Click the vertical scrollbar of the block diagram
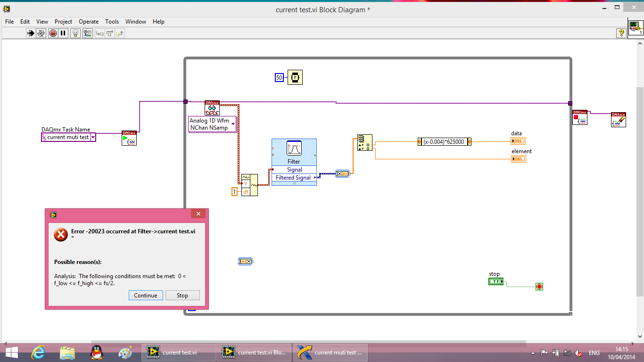 click(x=640, y=191)
